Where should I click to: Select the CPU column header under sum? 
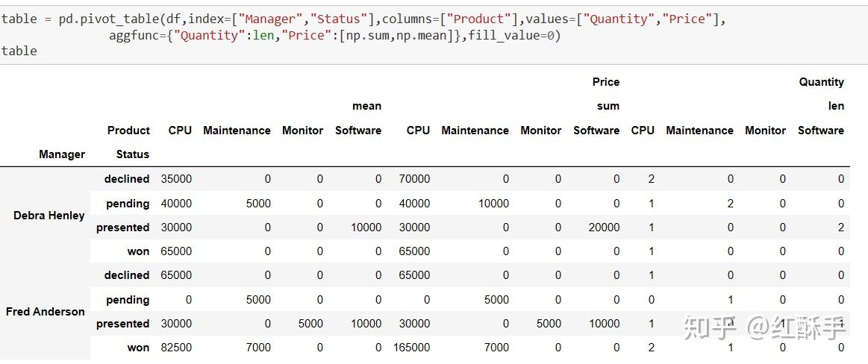[419, 130]
